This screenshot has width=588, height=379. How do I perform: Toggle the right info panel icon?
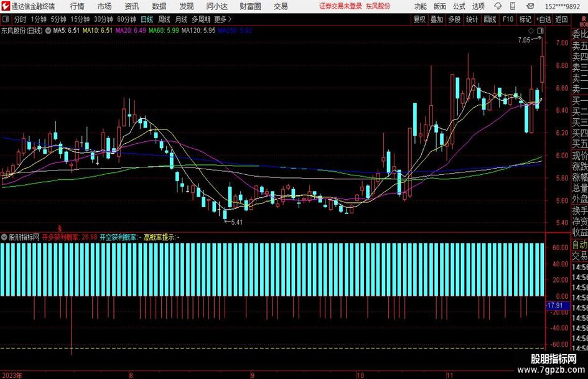[x=540, y=30]
